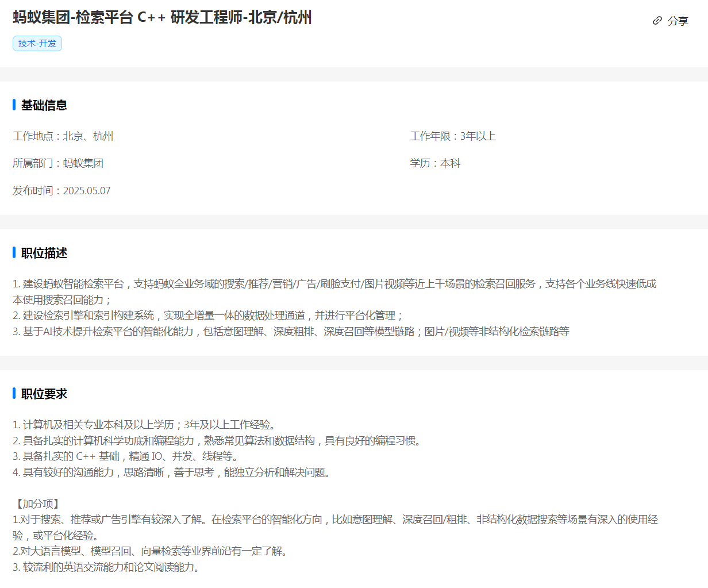Click the 职位描述 section heading
The image size is (708, 588).
point(44,253)
